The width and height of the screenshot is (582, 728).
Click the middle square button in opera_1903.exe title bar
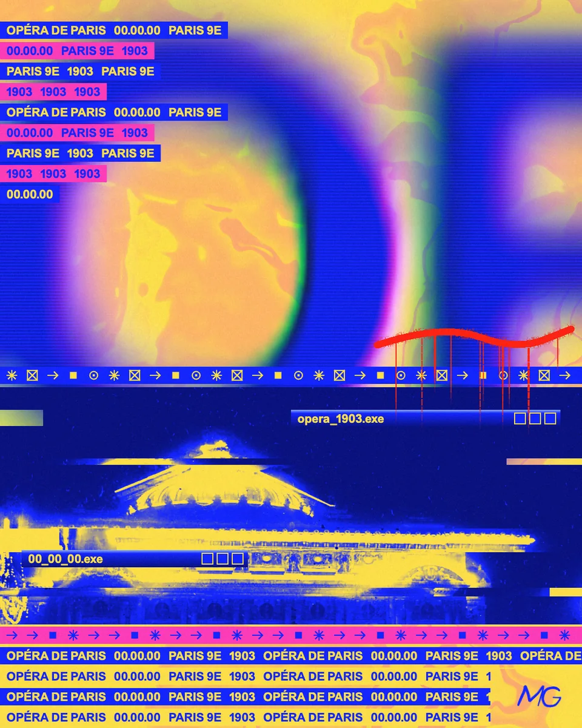(535, 419)
